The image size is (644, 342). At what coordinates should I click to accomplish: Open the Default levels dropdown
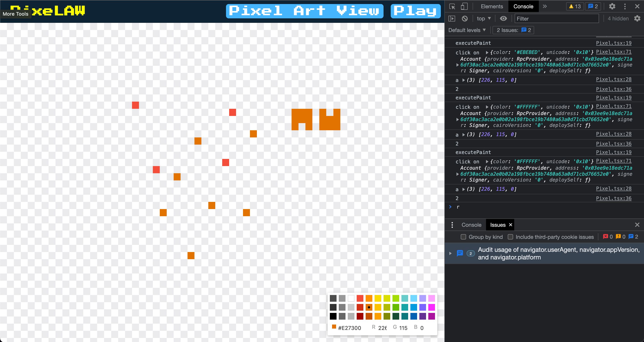click(x=467, y=30)
